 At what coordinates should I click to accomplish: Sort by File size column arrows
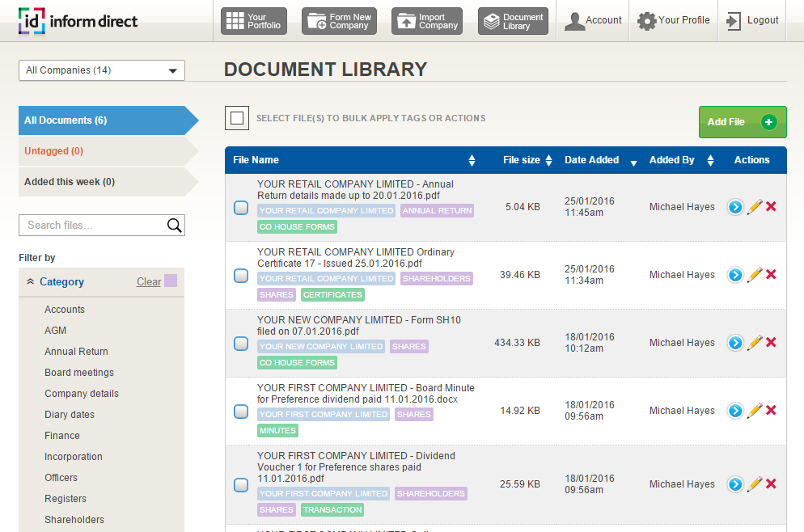click(x=548, y=160)
